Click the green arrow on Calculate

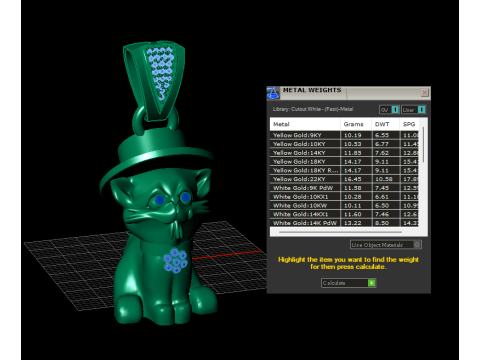(371, 283)
